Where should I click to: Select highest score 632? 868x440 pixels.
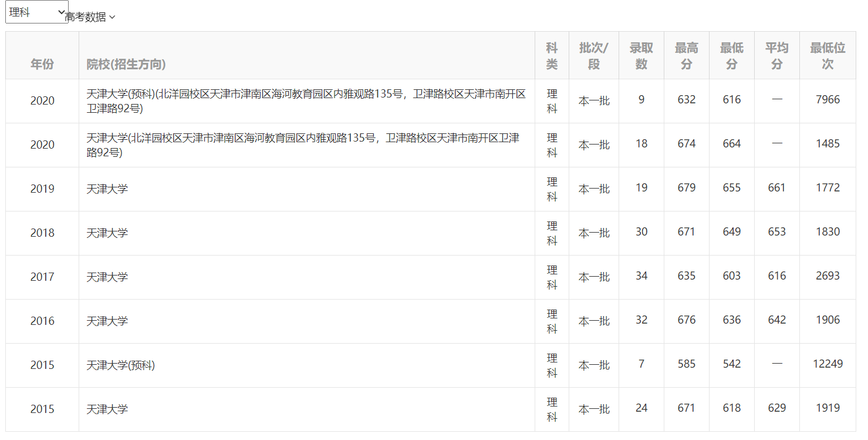click(687, 99)
